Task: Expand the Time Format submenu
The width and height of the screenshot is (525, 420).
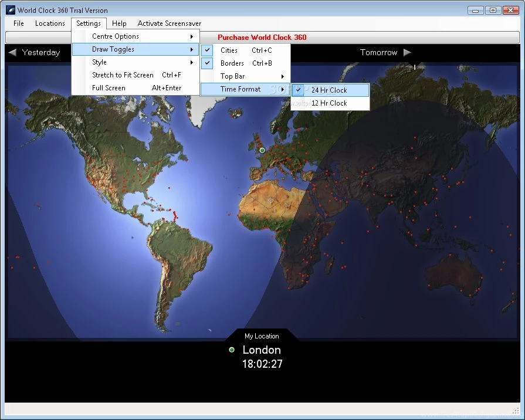Action: (x=245, y=89)
